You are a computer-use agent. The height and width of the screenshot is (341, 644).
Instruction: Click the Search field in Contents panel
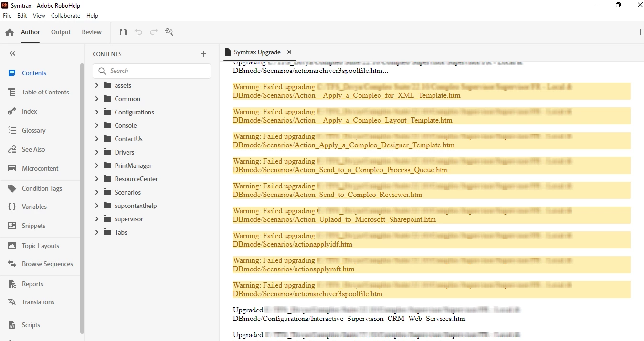152,71
